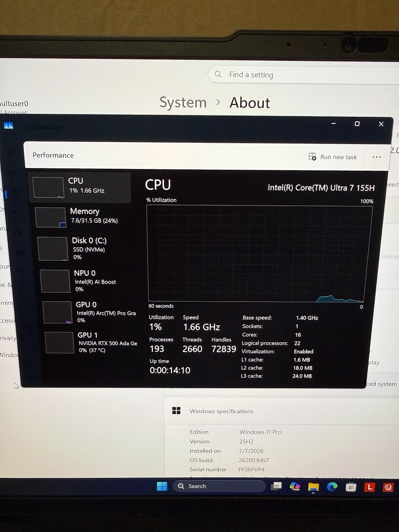Click the taskbar Search box
The image size is (399, 532).
pos(219,486)
